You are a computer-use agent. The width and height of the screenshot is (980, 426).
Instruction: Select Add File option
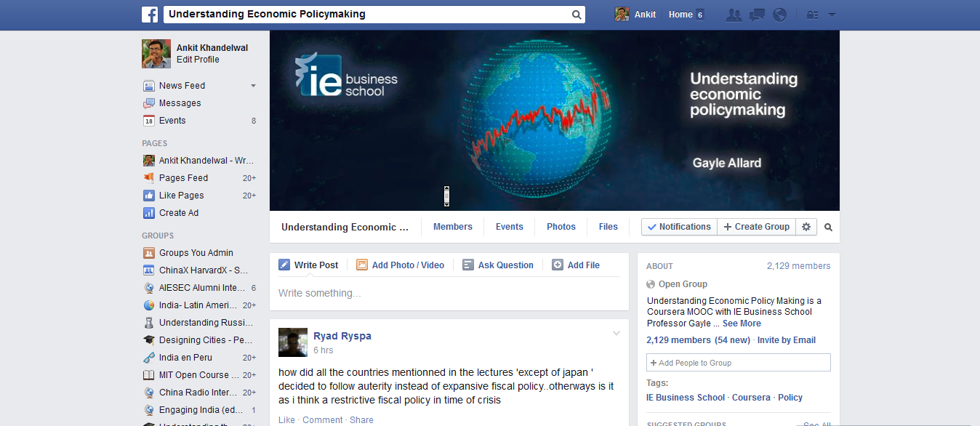(576, 265)
